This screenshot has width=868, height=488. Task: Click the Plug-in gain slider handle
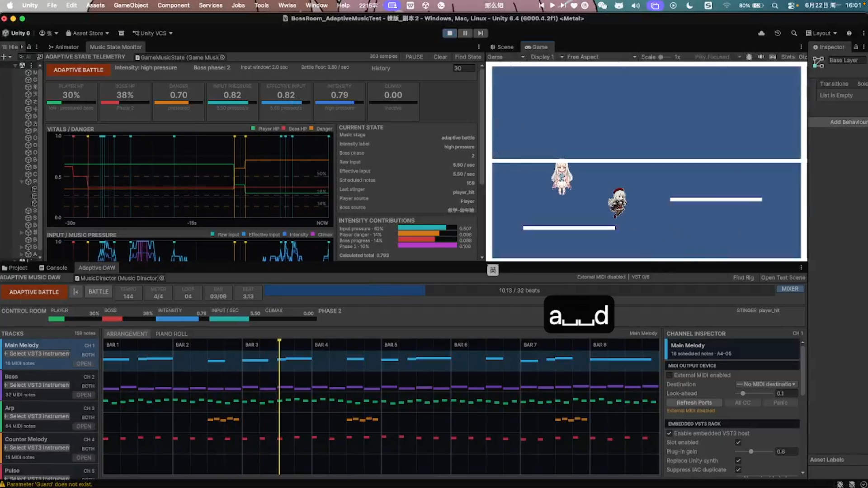(x=751, y=451)
